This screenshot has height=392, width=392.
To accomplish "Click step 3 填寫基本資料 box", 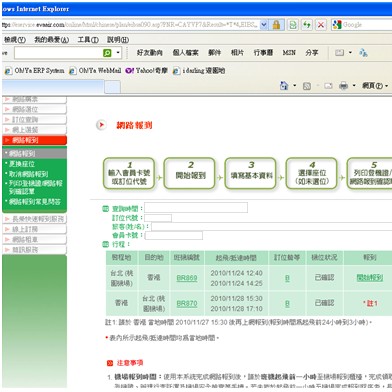I will click(x=251, y=174).
